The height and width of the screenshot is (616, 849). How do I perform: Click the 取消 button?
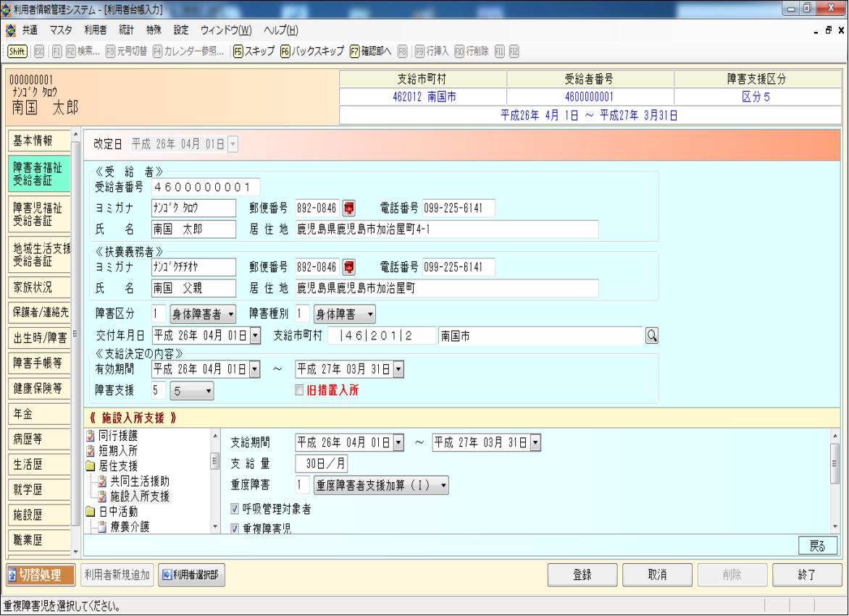coord(657,575)
